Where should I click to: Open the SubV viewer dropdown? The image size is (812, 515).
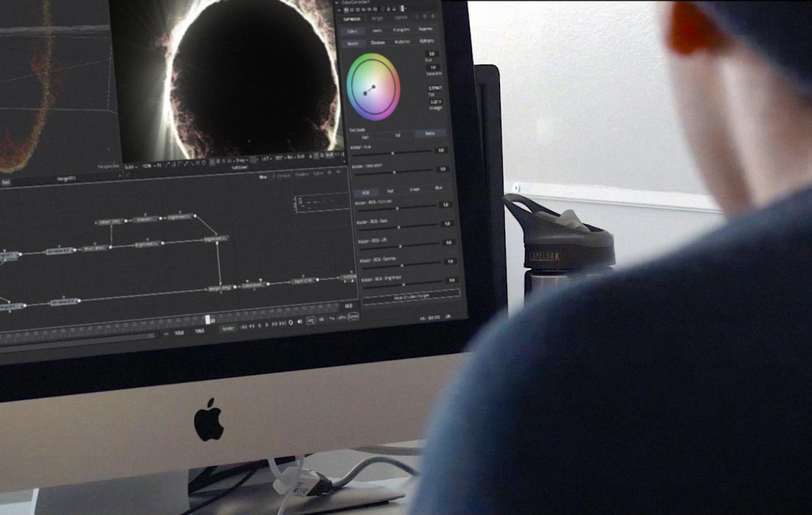click(x=130, y=167)
